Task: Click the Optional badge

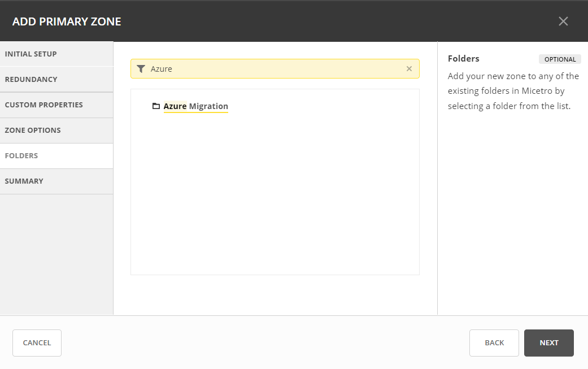Action: pos(559,59)
